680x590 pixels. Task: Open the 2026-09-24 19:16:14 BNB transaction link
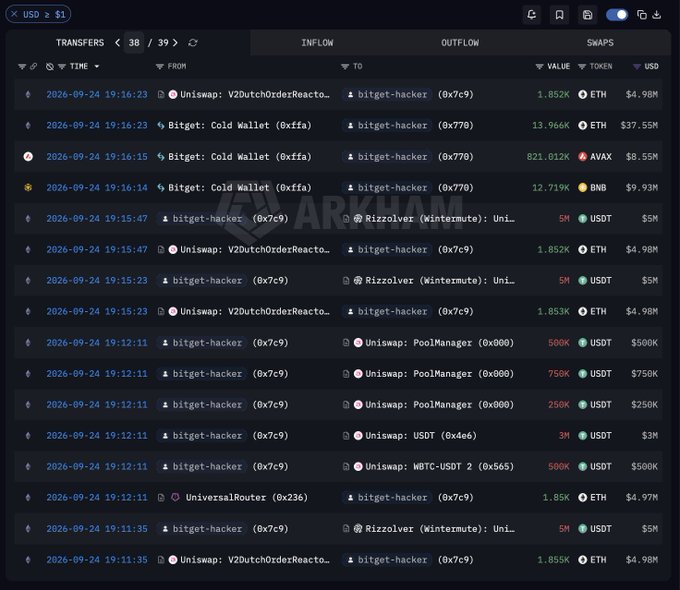(x=97, y=188)
